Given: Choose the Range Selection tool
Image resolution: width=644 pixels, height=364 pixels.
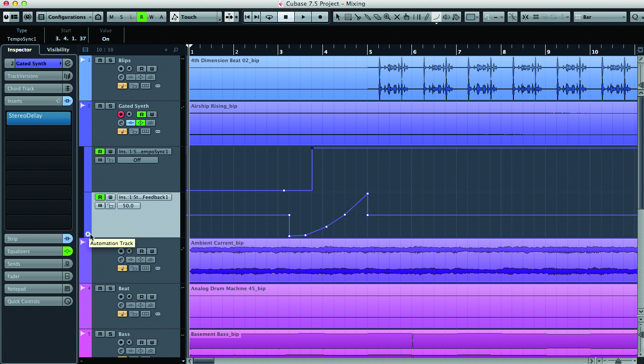Looking at the screenshot, I should (x=348, y=17).
